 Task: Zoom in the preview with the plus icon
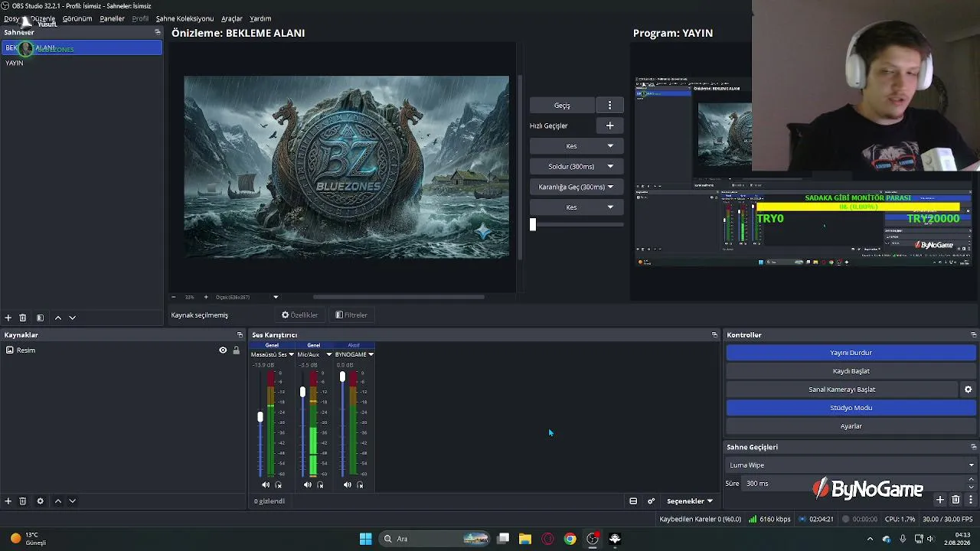(205, 297)
